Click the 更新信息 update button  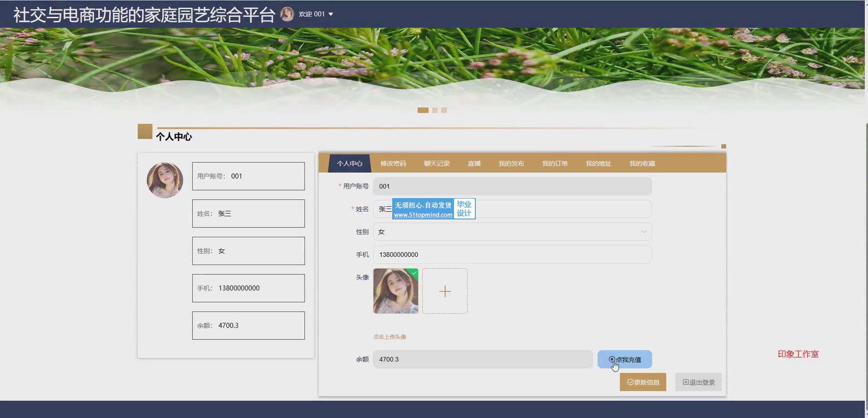[643, 382]
